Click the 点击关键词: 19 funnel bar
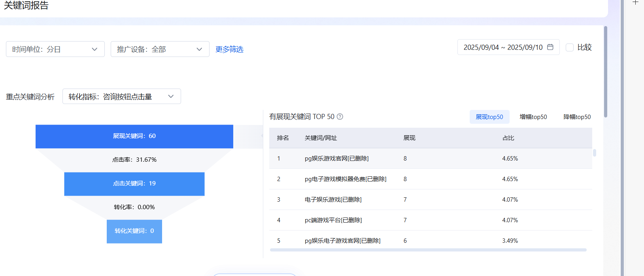The image size is (644, 276). [x=134, y=184]
